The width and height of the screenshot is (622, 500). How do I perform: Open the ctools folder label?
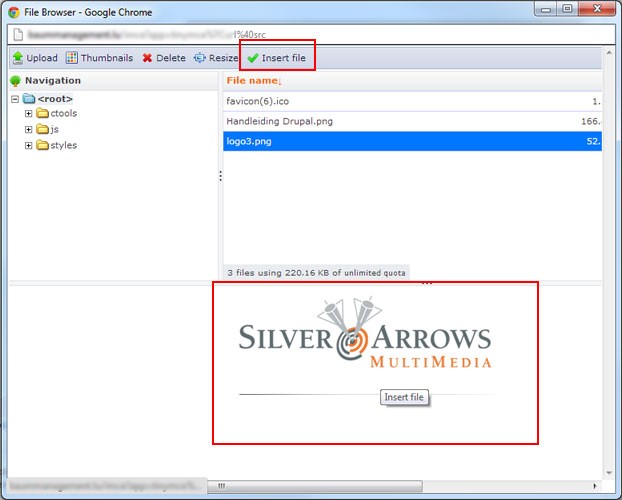(x=64, y=113)
